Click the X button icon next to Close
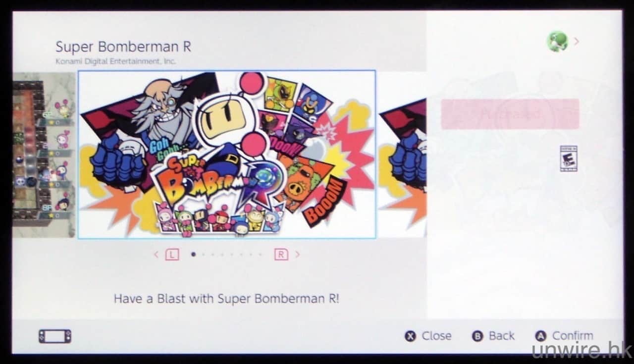The height and width of the screenshot is (364, 634). 410,336
